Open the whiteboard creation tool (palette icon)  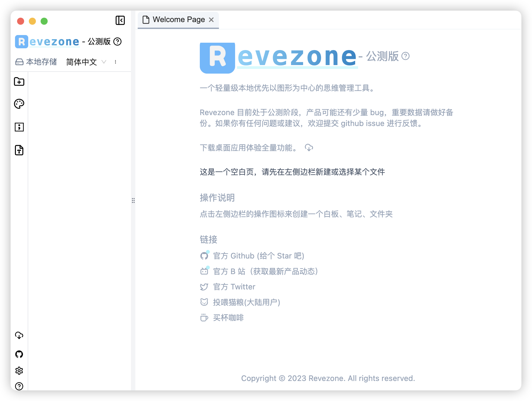19,104
